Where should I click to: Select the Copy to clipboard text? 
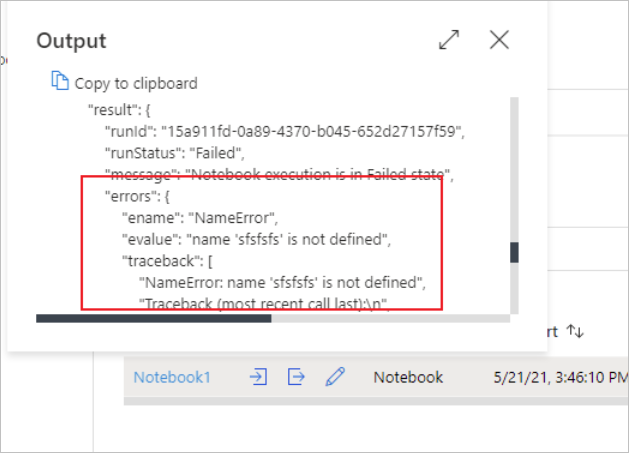coord(136,83)
